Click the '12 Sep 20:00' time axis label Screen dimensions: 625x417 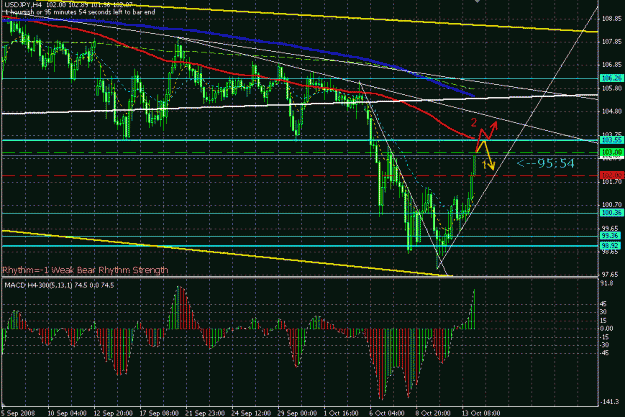(113, 413)
